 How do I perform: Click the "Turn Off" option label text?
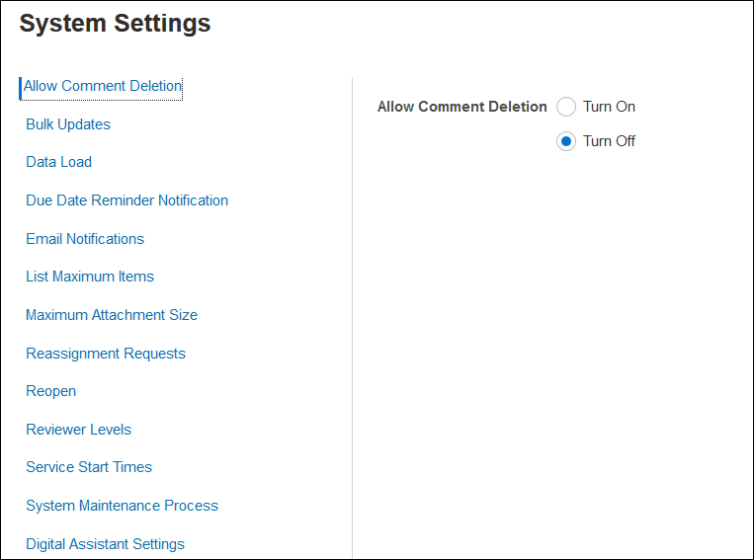click(609, 141)
